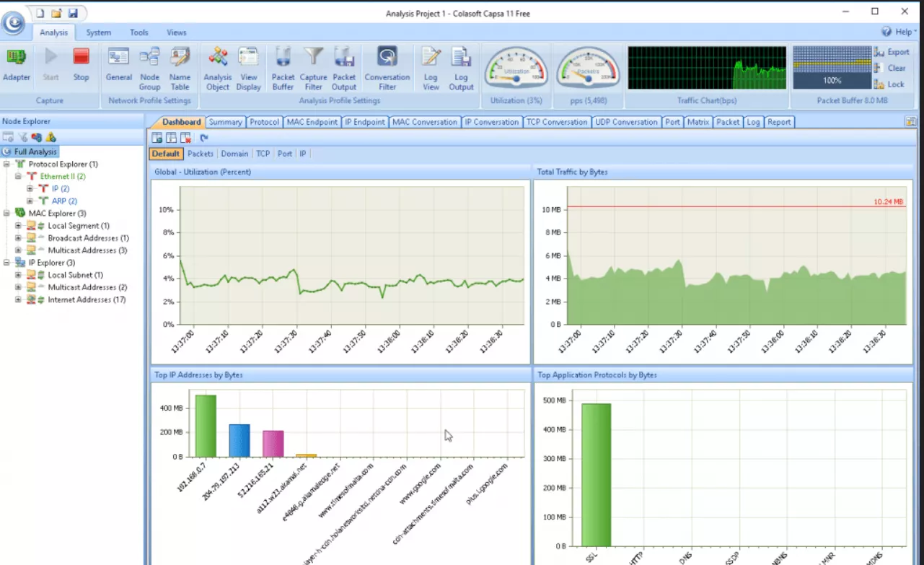
Task: Expand the Local Subnet (1) node
Action: (18, 275)
